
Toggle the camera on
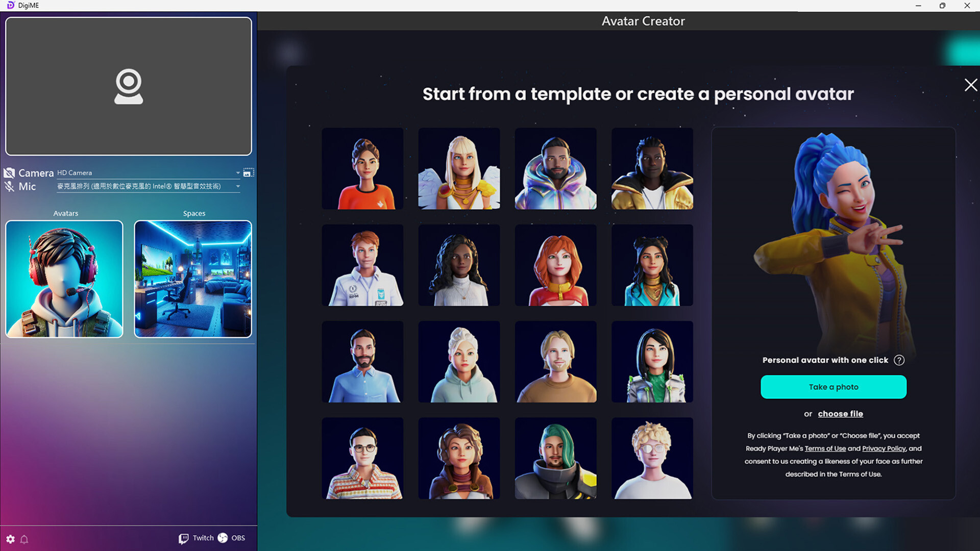[x=10, y=172]
